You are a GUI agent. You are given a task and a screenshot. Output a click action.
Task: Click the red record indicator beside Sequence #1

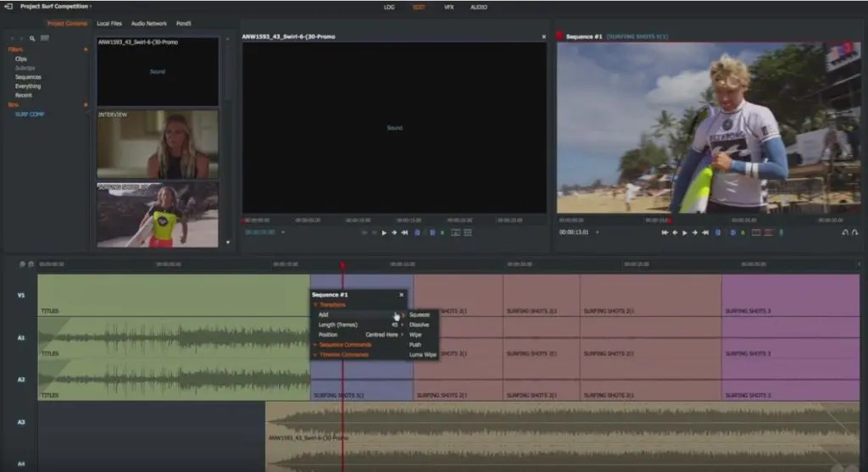560,37
